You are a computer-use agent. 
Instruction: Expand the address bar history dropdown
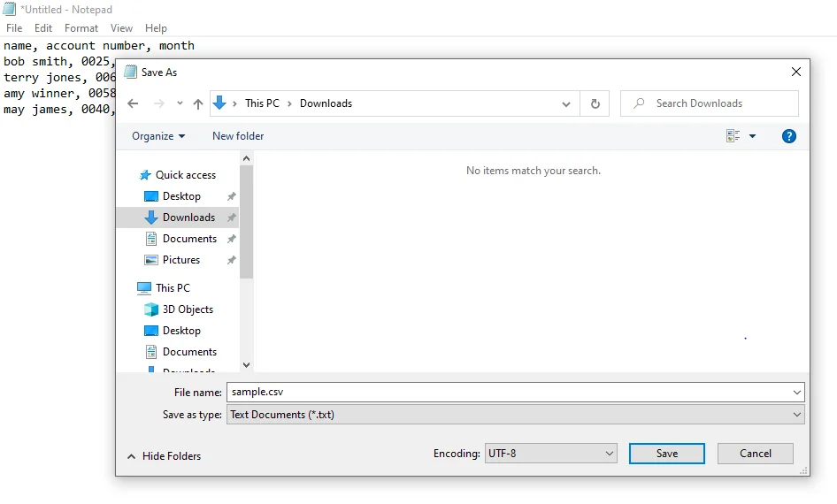point(566,103)
